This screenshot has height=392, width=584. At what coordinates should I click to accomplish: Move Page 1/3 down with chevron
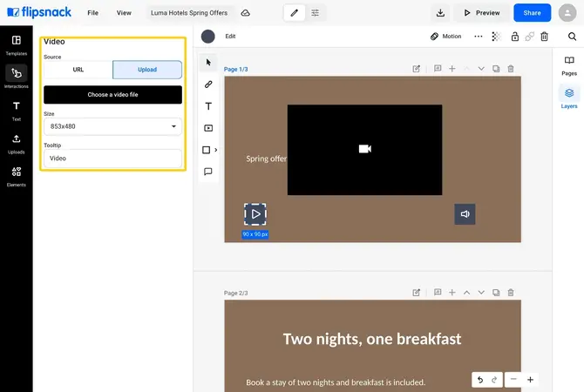[x=481, y=69]
